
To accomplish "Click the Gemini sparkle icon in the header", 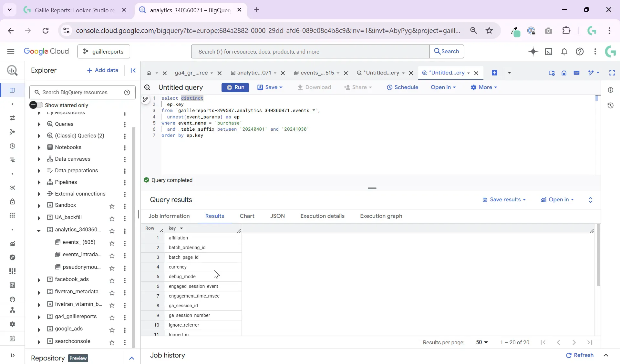I will click(533, 52).
